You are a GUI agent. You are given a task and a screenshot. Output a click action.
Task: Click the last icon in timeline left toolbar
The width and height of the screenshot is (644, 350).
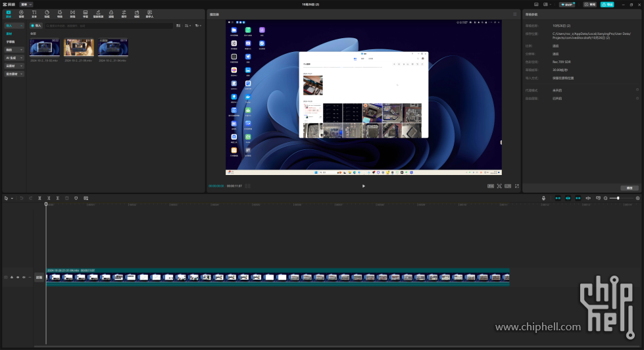pyautogui.click(x=86, y=198)
